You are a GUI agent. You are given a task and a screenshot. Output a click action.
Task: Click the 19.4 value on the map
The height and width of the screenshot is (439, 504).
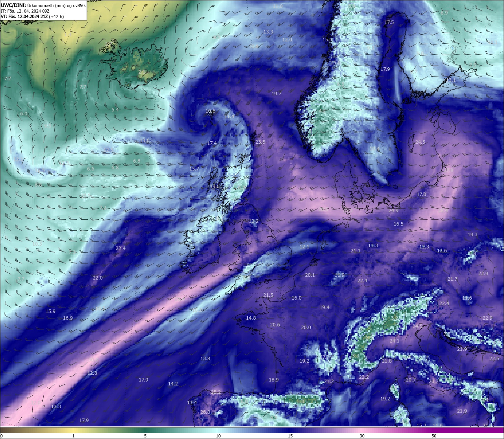pyautogui.click(x=324, y=307)
